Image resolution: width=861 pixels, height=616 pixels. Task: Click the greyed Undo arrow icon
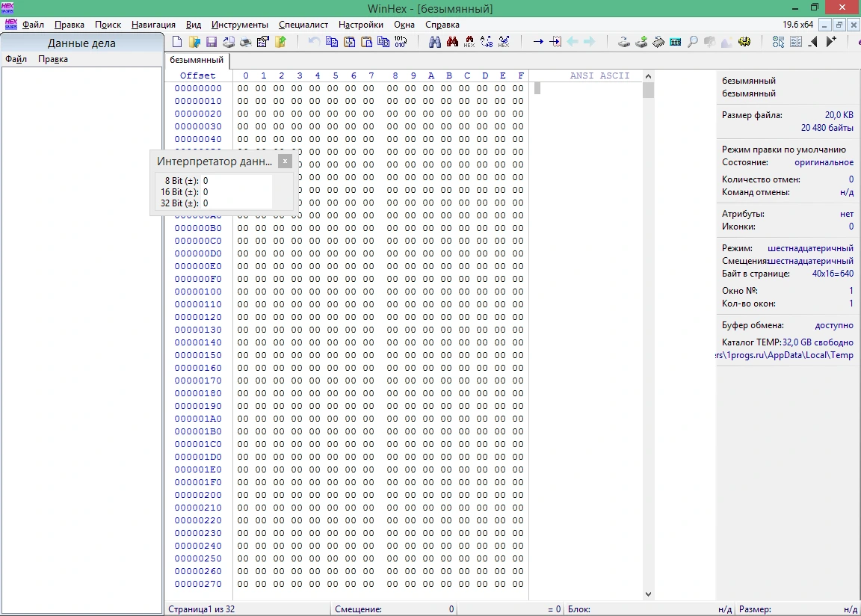click(314, 42)
